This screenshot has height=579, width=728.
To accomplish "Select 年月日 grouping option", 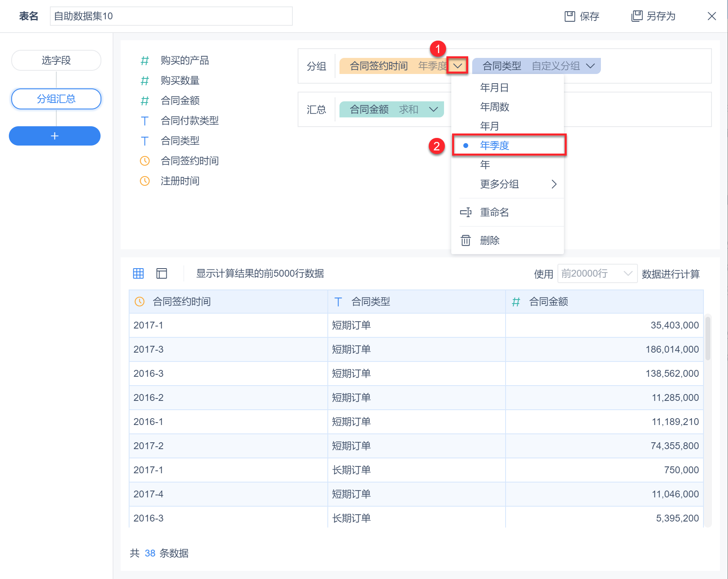I will click(508, 88).
